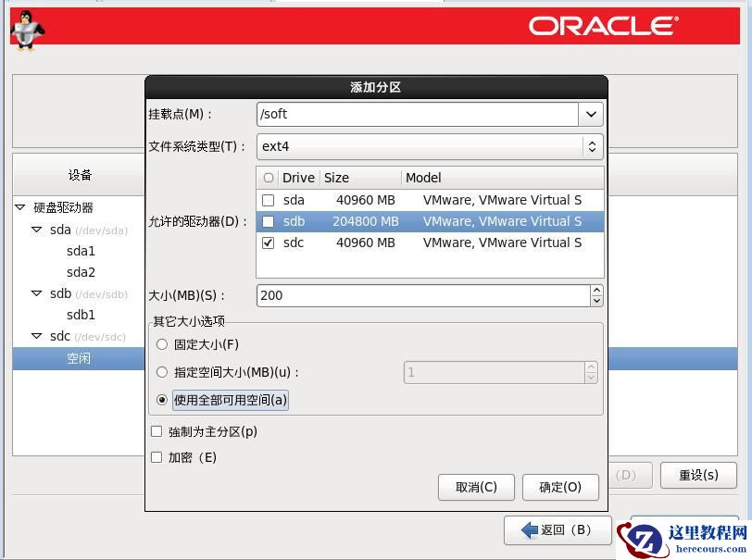Click the partially hidden (D) button
Viewport: 752px width, 560px height.
coord(630,475)
